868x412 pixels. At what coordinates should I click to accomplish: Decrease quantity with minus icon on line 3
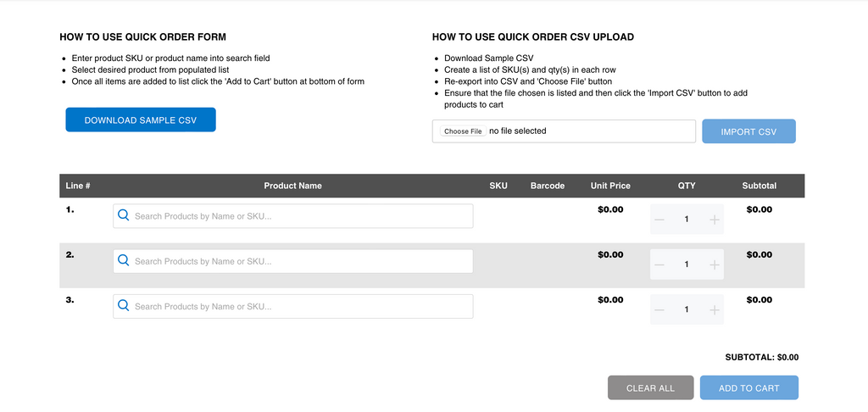pos(659,310)
